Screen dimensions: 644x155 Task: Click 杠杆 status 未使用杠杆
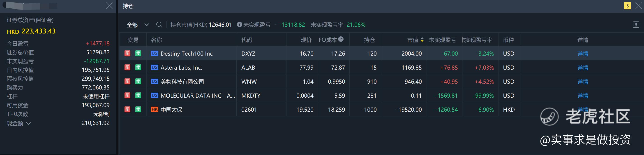pos(96,96)
